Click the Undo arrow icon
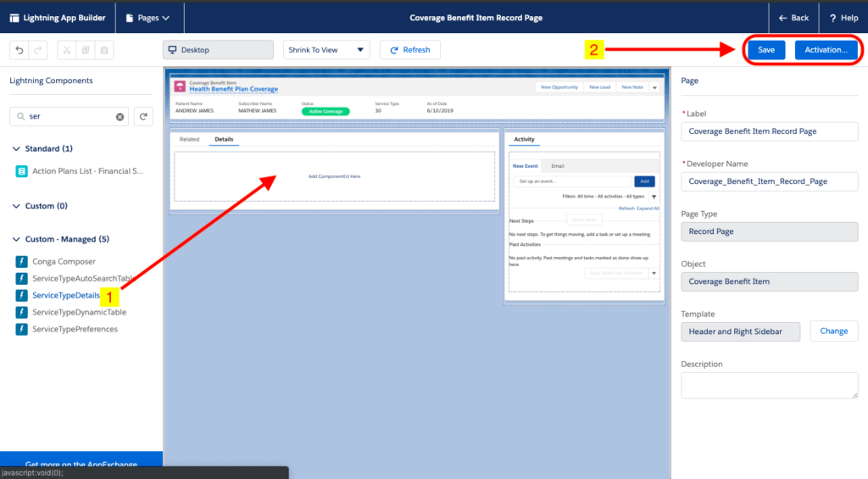This screenshot has height=479, width=868. pos(19,50)
